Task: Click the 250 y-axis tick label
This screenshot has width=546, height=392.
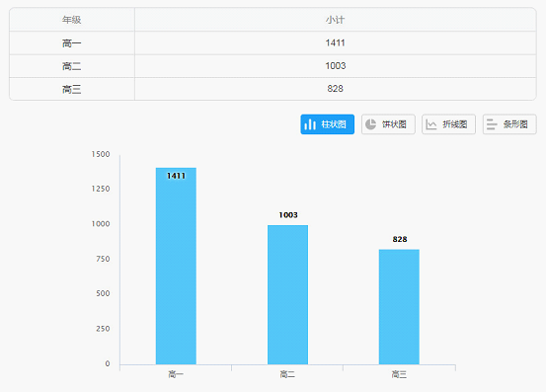Action: click(x=103, y=329)
